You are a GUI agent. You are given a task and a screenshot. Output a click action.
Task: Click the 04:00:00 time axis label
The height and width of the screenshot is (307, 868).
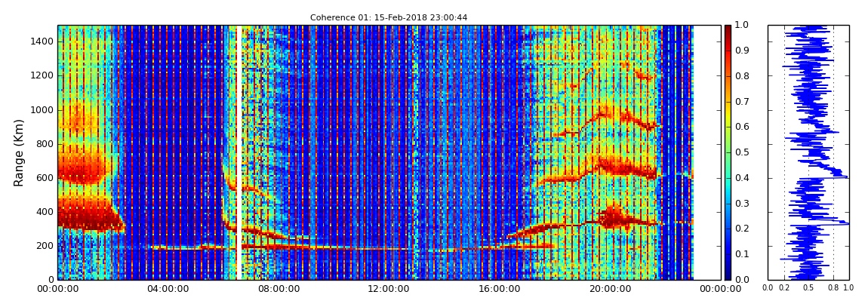168,290
